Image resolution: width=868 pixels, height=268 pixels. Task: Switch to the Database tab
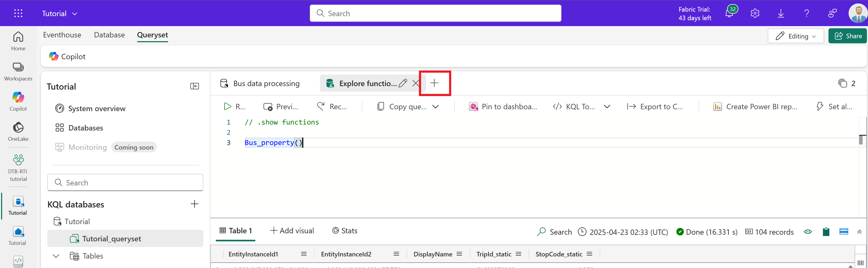tap(109, 35)
